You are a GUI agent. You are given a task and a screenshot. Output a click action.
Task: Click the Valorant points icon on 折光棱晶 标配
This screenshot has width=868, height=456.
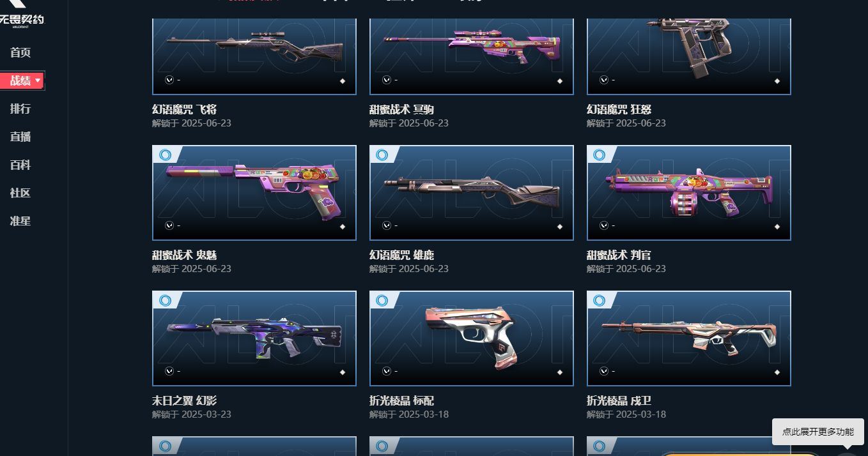387,371
